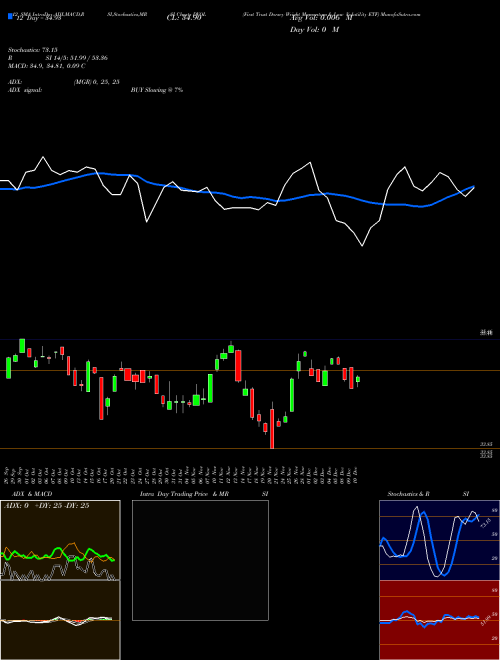Click the blue 12 Day SMA legend square

pyautogui.click(x=10, y=16)
